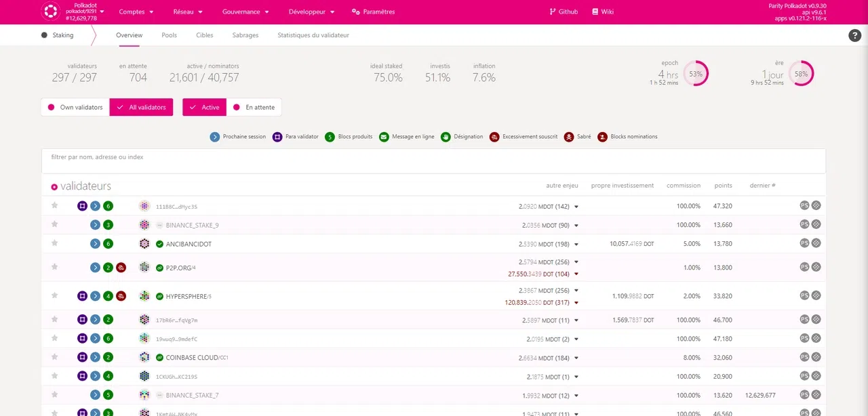868x416 pixels.
Task: Open the Gouvernance dropdown menu
Action: pyautogui.click(x=245, y=12)
